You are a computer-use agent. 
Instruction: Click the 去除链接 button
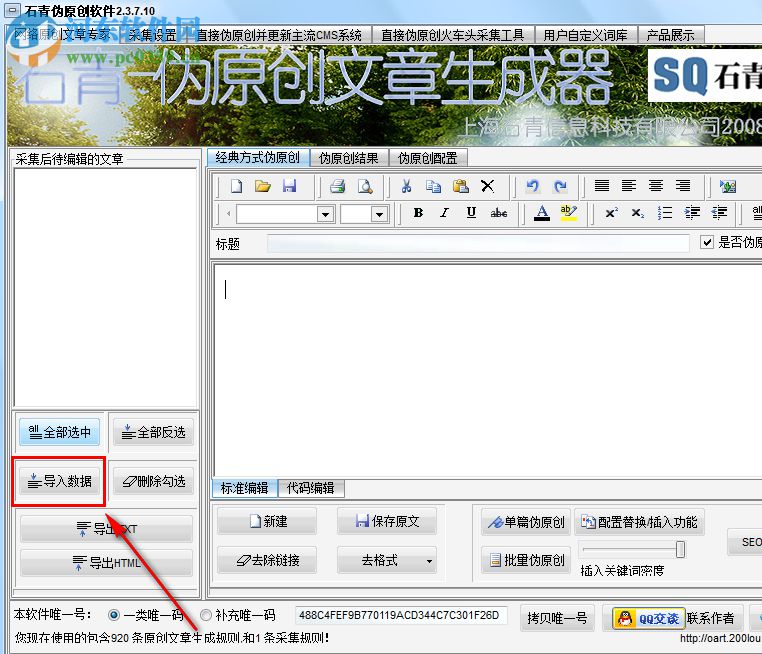point(267,560)
